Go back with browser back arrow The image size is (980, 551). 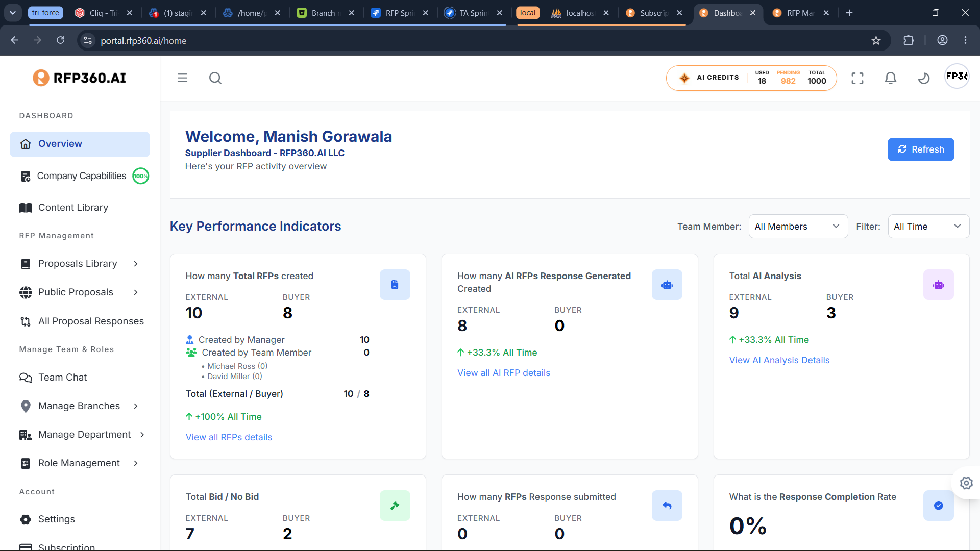click(15, 40)
